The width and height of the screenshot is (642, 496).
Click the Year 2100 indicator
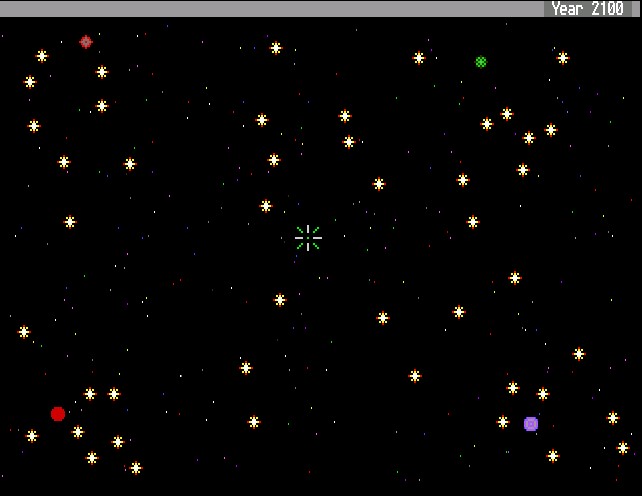click(x=588, y=9)
